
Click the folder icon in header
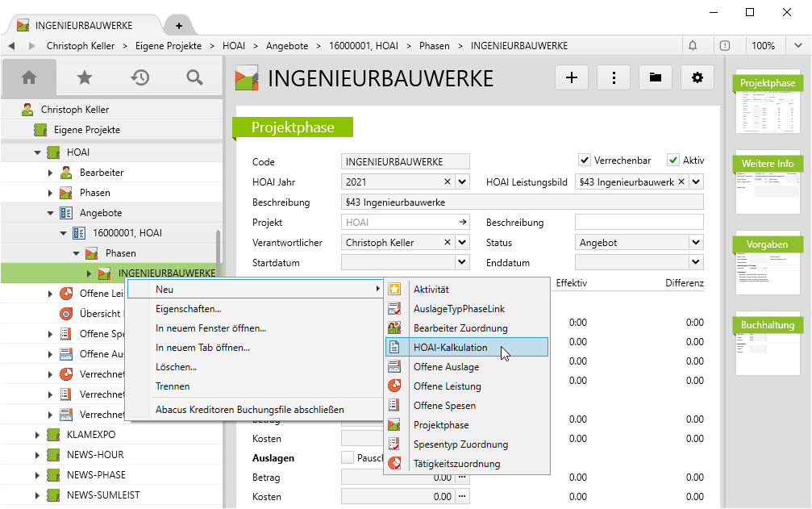pyautogui.click(x=656, y=77)
